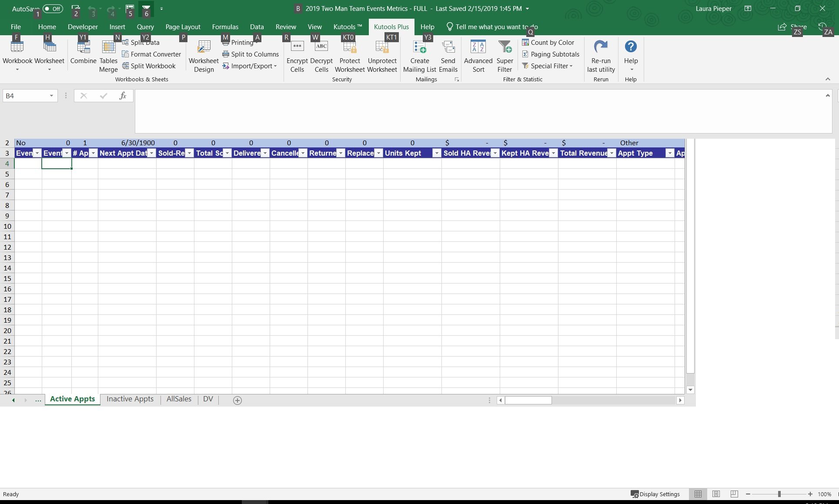Click the zoom in plus button
This screenshot has width=839, height=504.
pyautogui.click(x=810, y=494)
